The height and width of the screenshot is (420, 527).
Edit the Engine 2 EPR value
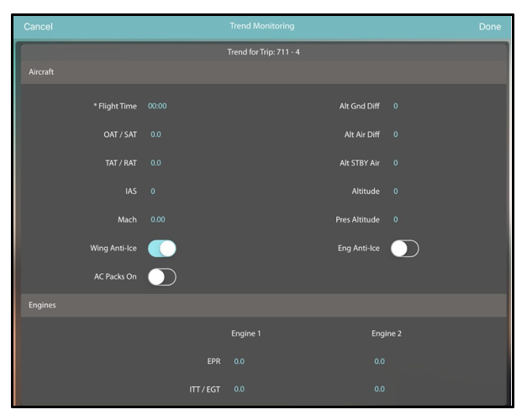(380, 362)
